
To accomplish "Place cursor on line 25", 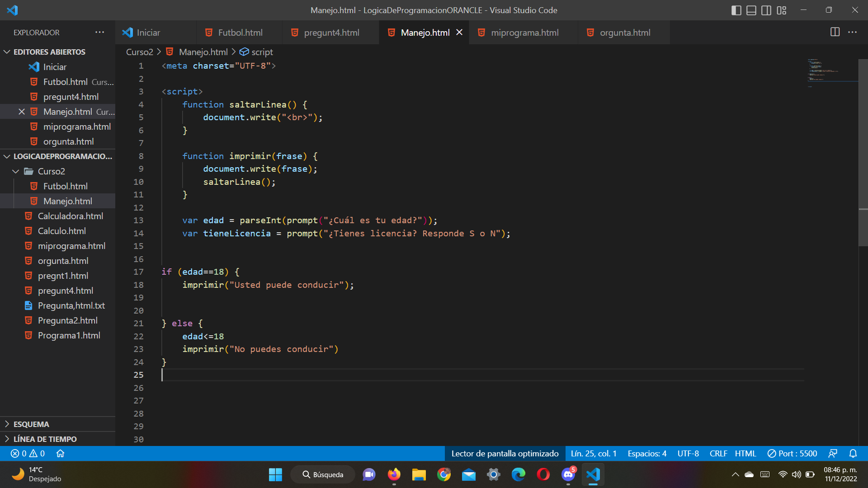I will [483, 375].
